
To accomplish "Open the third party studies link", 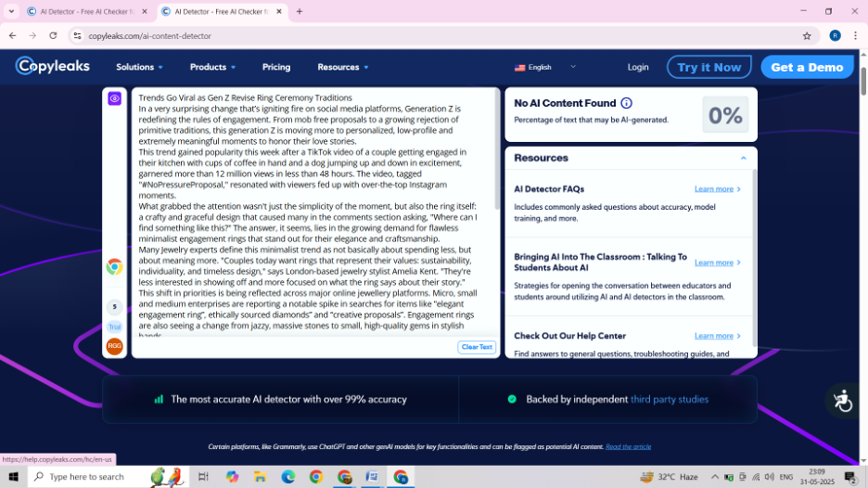I will pyautogui.click(x=670, y=399).
